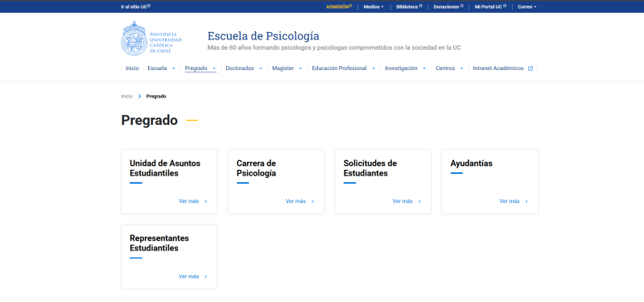Open the Magíster menu item
The image size is (644, 302).
[x=283, y=68]
